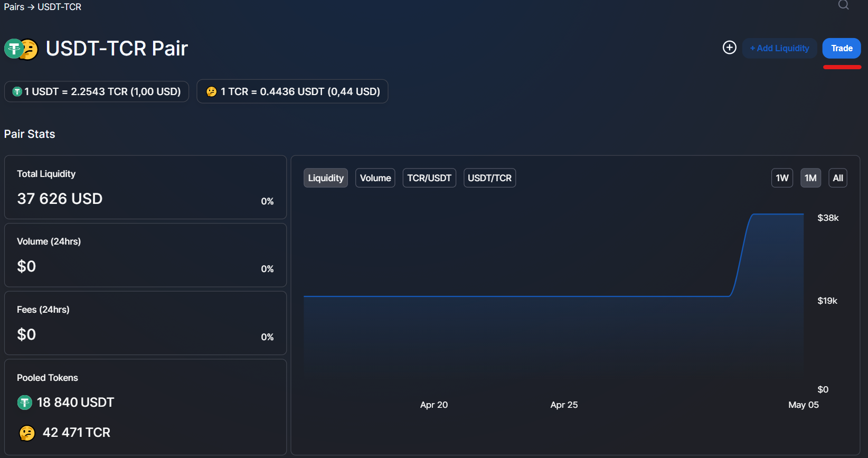Screen dimensions: 868x458
Task: Click the Volume (24hrs) label
Action: tap(49, 241)
